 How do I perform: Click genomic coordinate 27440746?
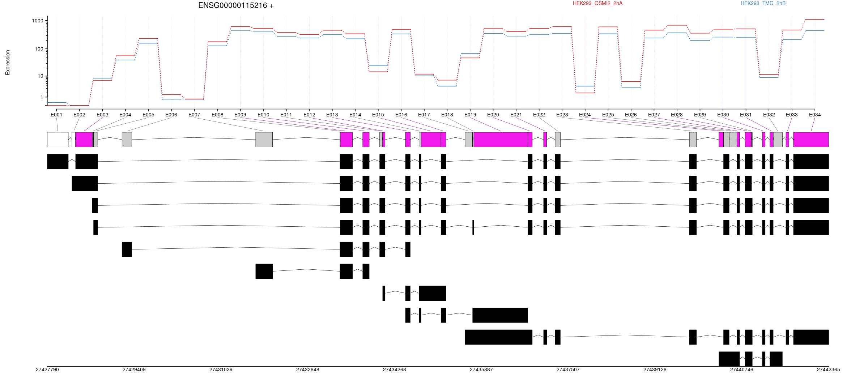point(742,370)
